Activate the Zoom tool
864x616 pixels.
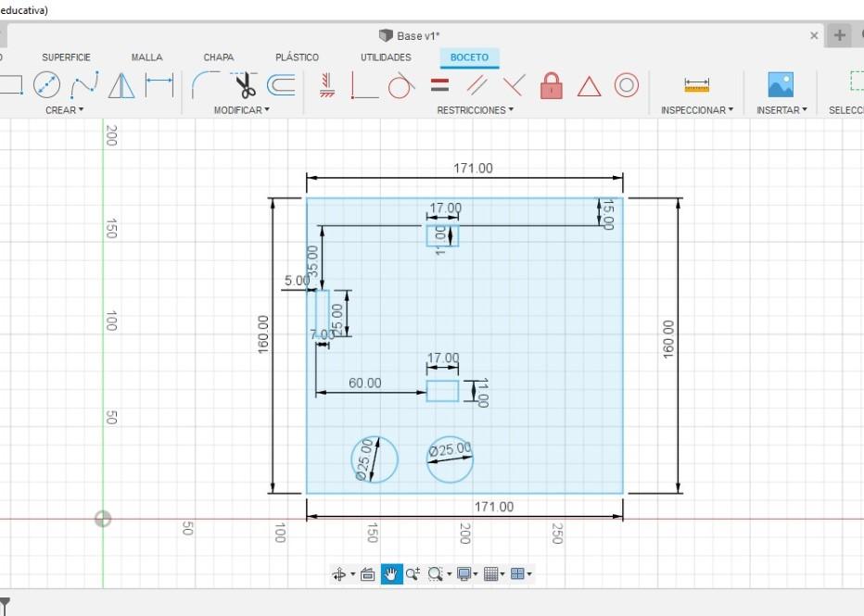click(x=413, y=574)
